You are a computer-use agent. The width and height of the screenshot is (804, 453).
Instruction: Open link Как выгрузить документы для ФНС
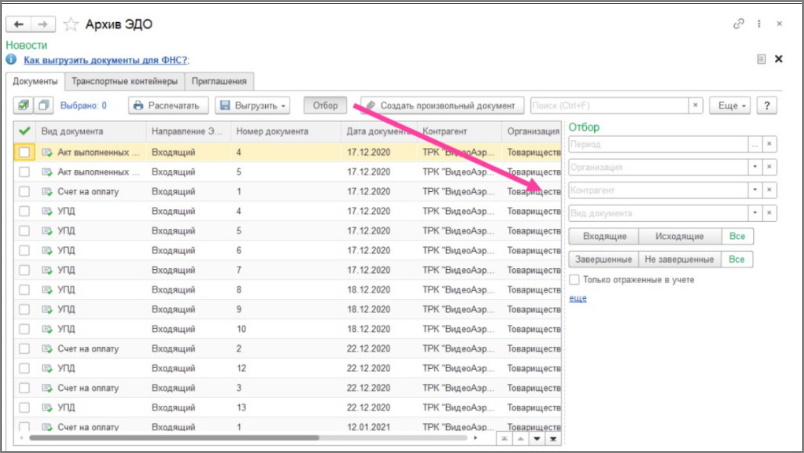pyautogui.click(x=106, y=60)
